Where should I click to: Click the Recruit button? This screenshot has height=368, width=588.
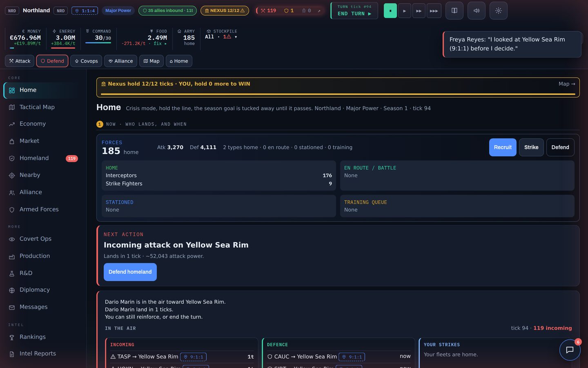pyautogui.click(x=503, y=147)
